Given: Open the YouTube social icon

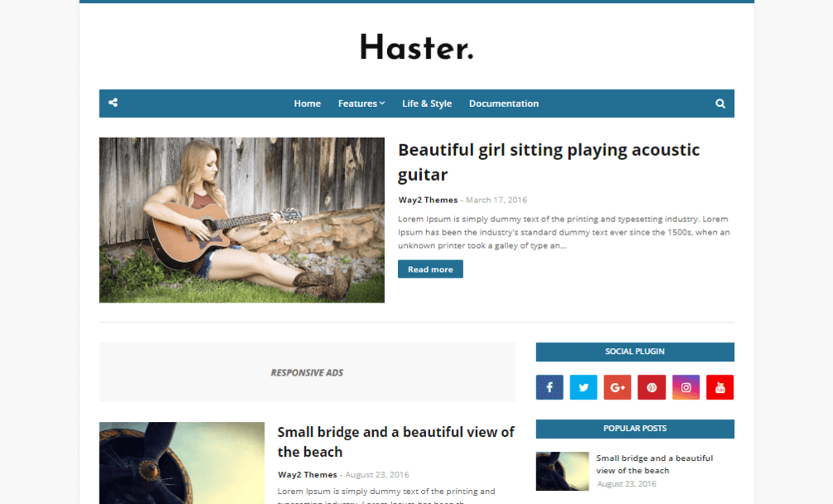Looking at the screenshot, I should point(719,387).
